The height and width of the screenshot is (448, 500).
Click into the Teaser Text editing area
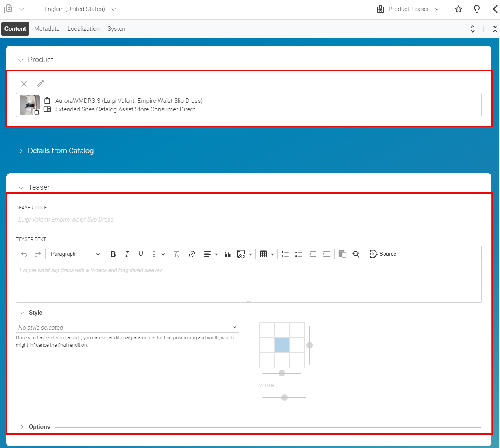[x=249, y=281]
